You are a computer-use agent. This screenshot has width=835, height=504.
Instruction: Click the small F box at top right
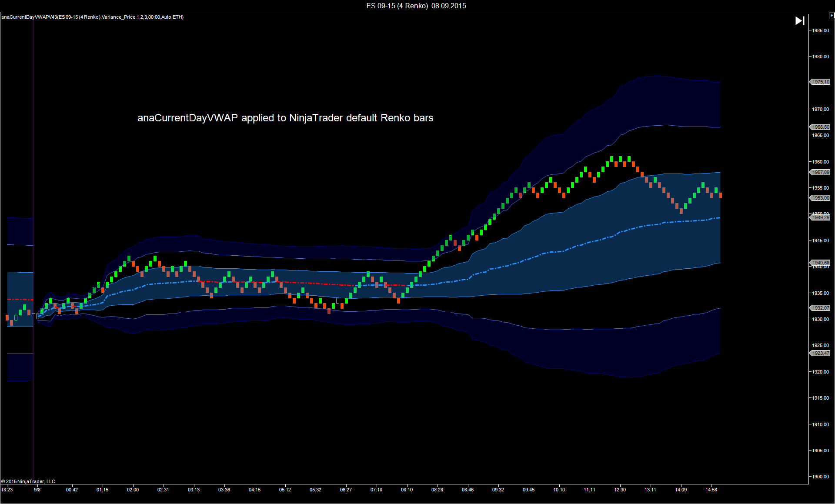832,16
